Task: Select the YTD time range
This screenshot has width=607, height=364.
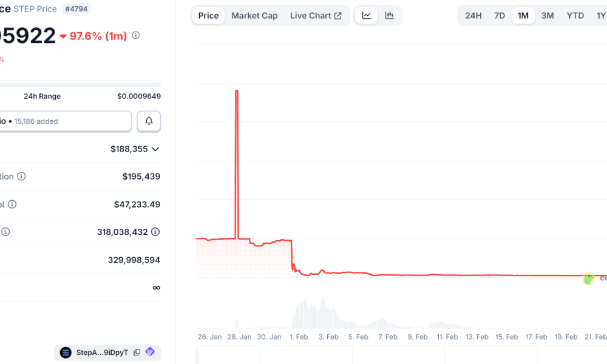Action: coord(575,15)
